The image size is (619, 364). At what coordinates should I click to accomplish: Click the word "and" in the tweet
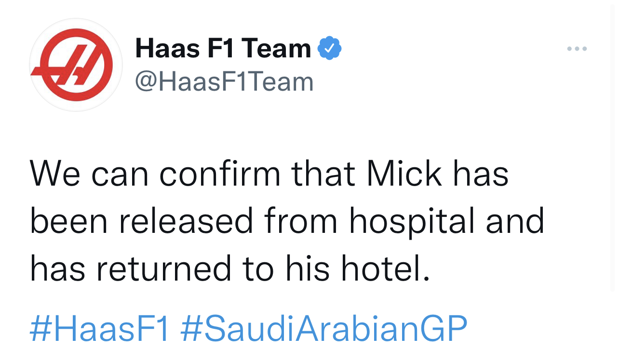515,220
